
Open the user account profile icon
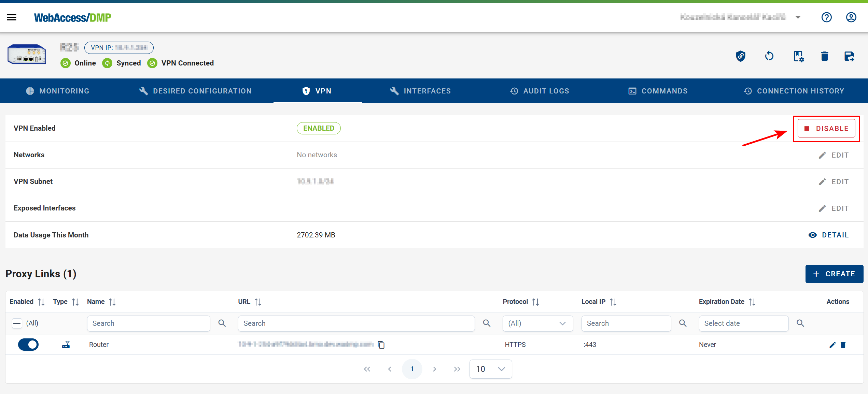click(851, 17)
